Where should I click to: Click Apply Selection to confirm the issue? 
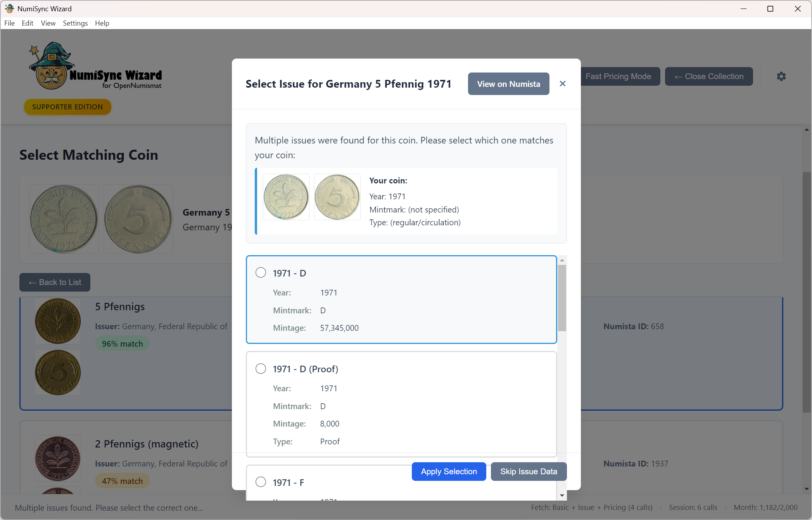tap(449, 472)
